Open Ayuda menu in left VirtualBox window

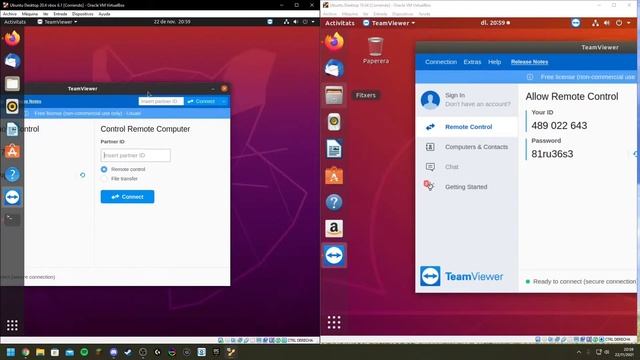[104, 14]
